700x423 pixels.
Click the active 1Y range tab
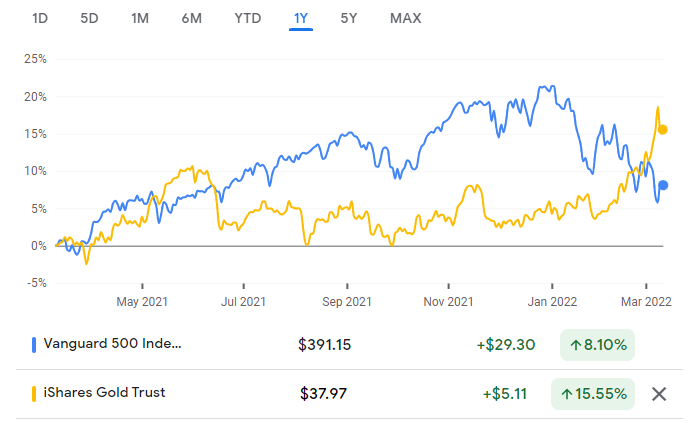coord(301,18)
